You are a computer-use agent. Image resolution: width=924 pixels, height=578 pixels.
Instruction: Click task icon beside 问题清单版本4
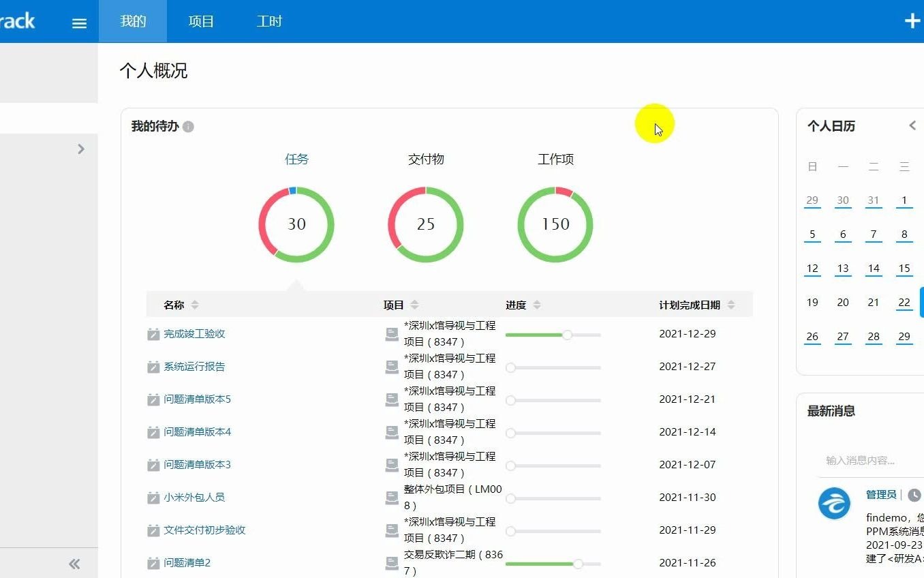[153, 432]
